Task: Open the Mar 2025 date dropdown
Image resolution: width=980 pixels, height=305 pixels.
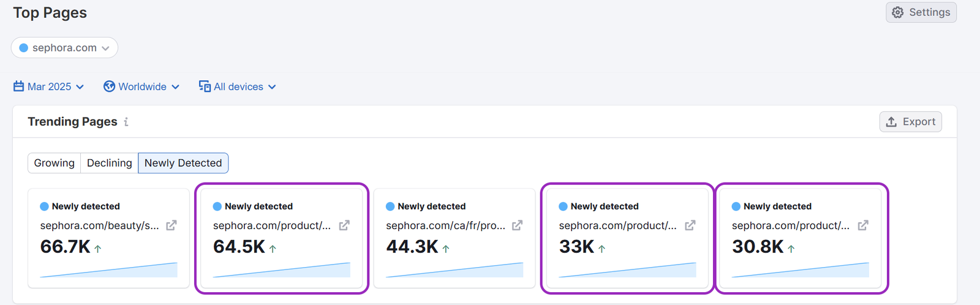Action: [50, 86]
